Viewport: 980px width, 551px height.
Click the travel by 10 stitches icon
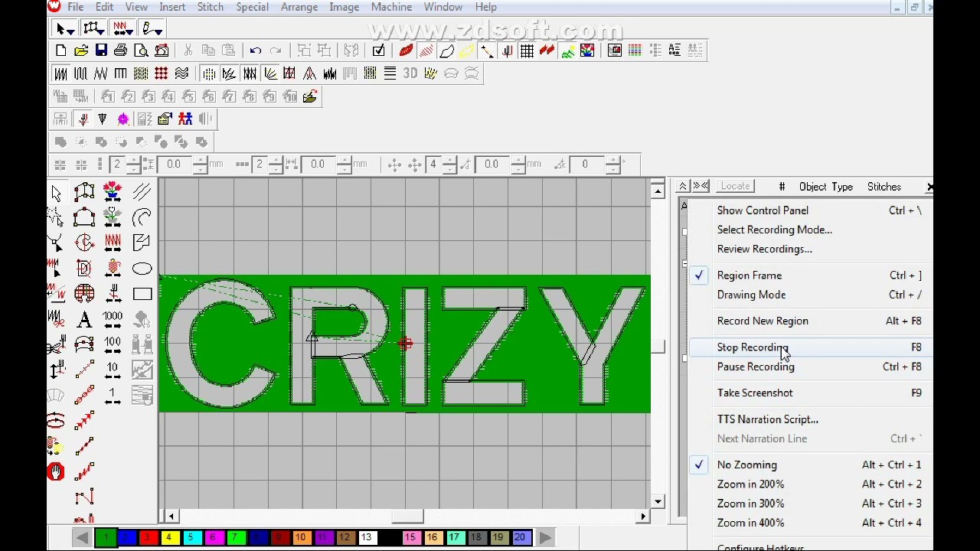point(113,370)
